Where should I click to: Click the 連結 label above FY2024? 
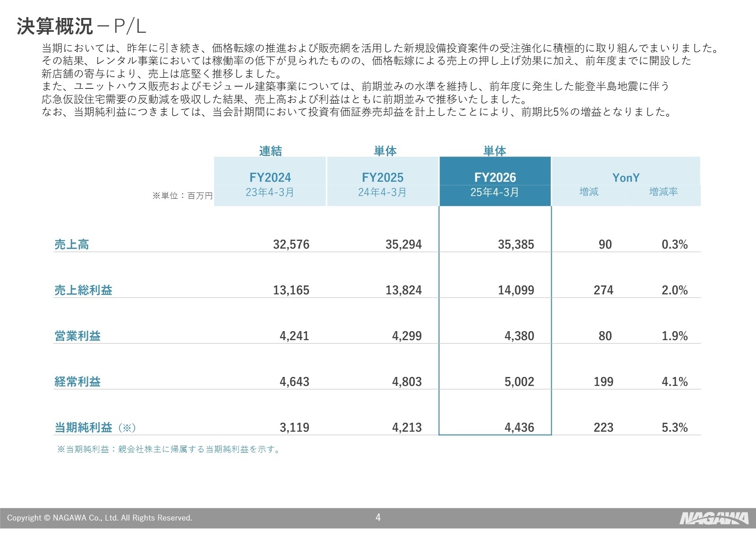point(271,151)
